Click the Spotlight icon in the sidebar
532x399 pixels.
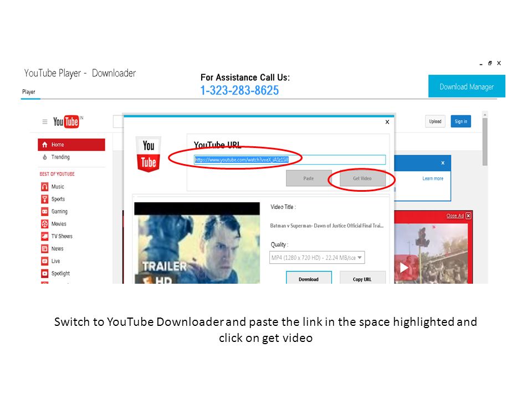pos(45,273)
